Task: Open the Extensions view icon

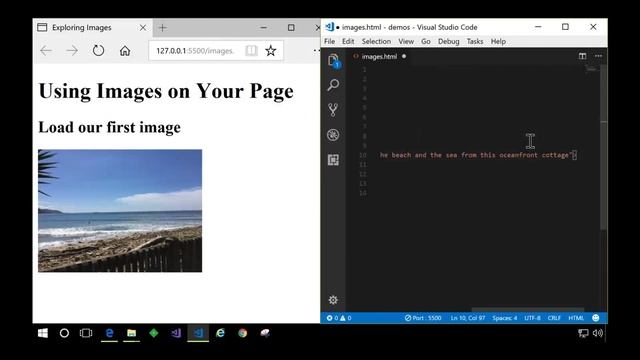Action: 333,160
